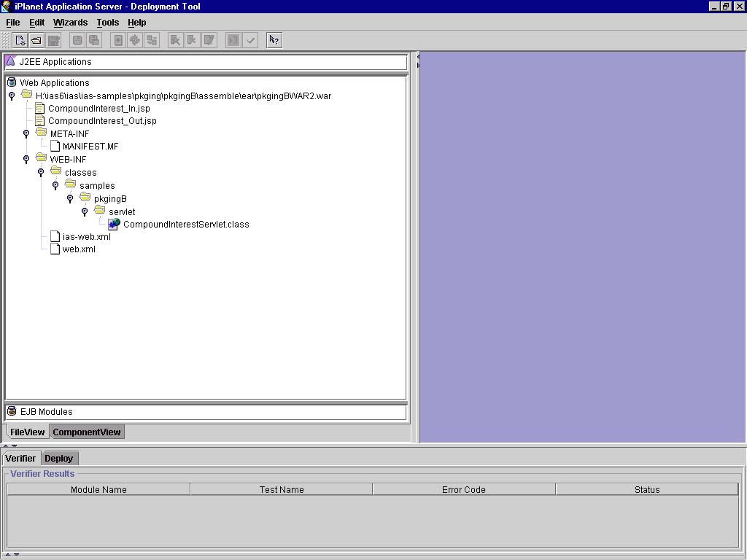Click the checkmark verify toolbar icon
747x560 pixels.
[250, 41]
